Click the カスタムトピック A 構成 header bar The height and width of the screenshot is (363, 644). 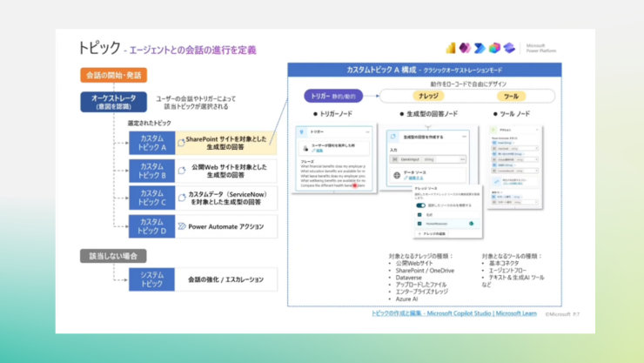click(425, 70)
